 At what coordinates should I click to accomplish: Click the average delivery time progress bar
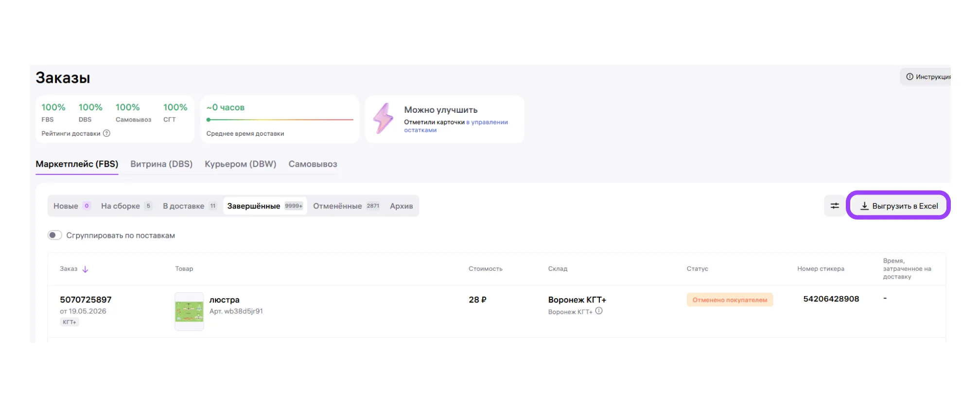coord(280,120)
